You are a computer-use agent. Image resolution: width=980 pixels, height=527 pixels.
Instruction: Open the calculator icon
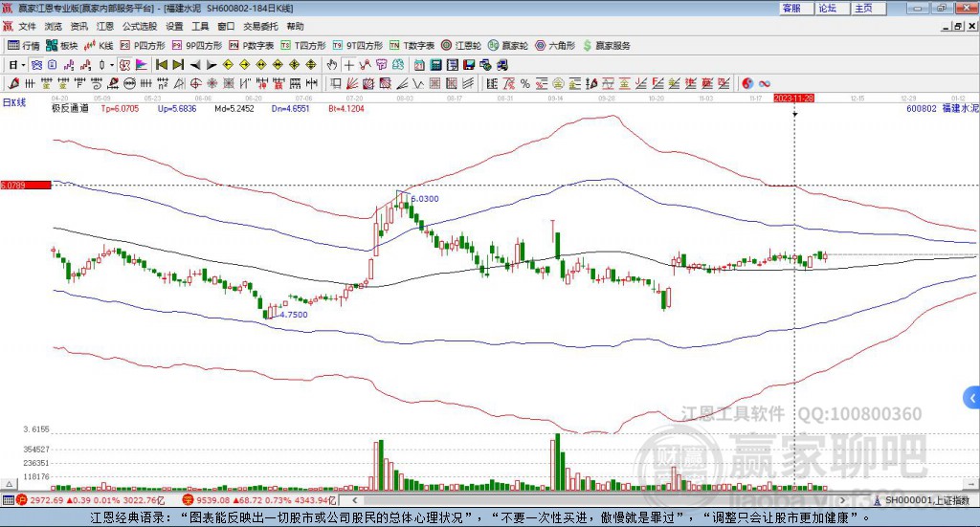click(435, 65)
